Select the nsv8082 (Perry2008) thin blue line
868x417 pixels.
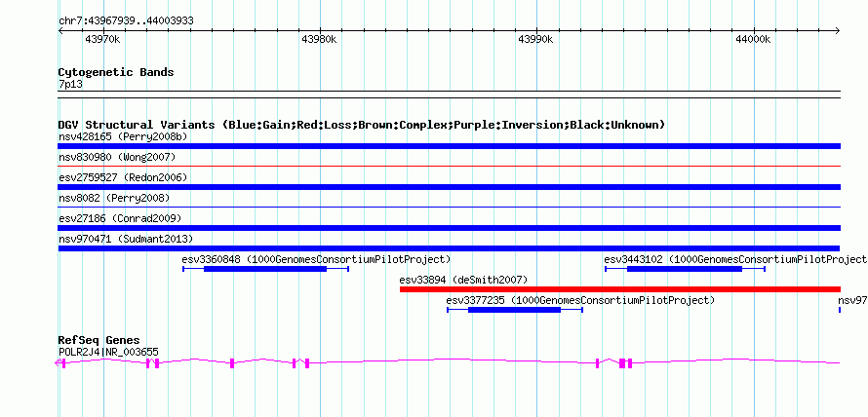[x=449, y=207]
